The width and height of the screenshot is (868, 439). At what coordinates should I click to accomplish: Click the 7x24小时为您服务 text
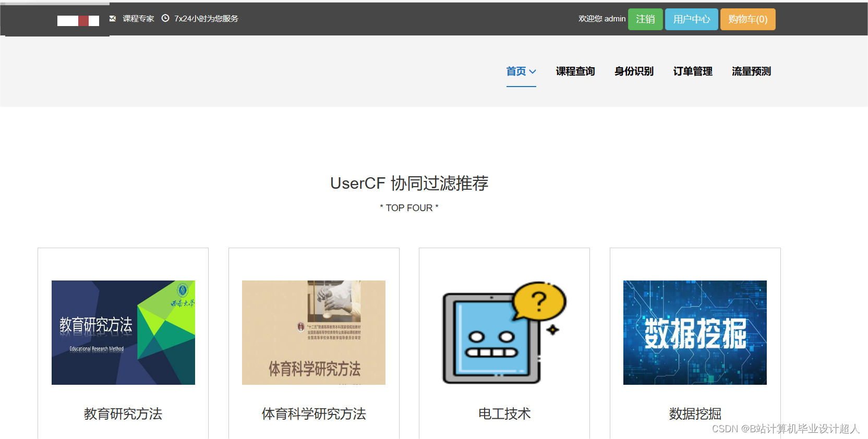[206, 19]
